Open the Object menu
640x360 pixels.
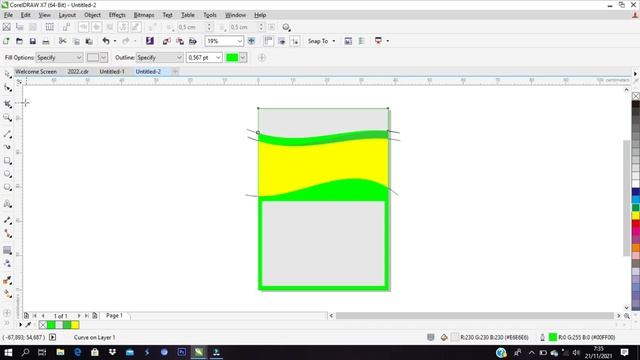(92, 15)
